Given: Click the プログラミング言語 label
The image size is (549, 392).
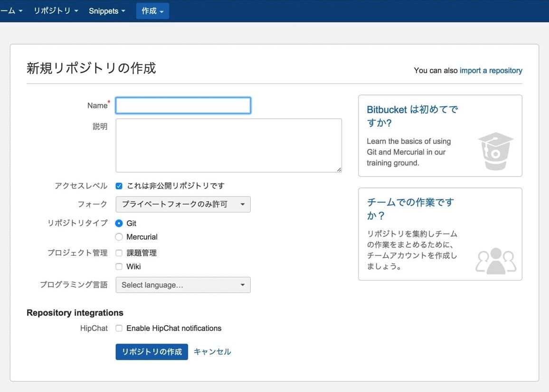Looking at the screenshot, I should 74,285.
